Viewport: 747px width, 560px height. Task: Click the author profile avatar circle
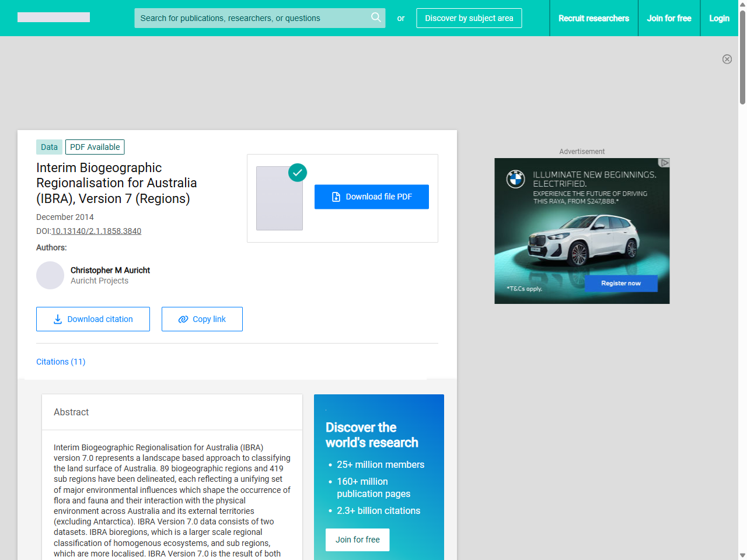(x=50, y=275)
